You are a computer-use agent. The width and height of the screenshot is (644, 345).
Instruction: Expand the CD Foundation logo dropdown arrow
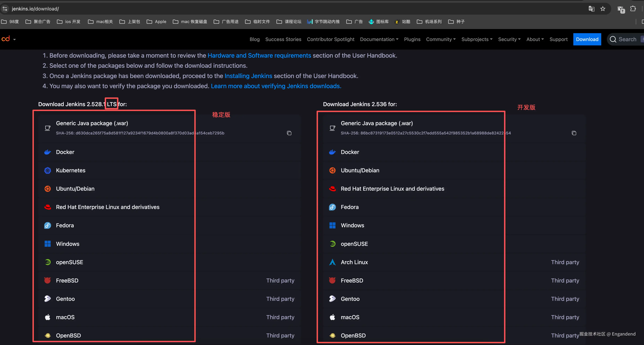[14, 39]
